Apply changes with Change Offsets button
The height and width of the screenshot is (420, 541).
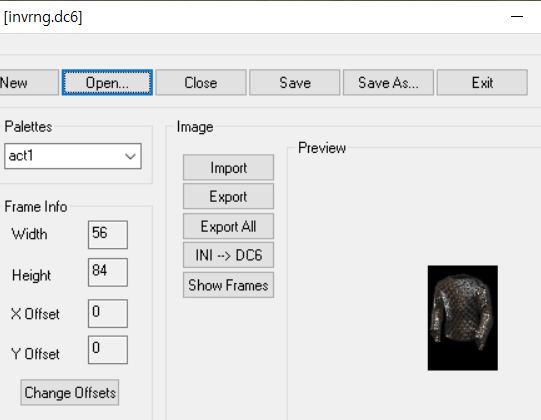click(70, 393)
